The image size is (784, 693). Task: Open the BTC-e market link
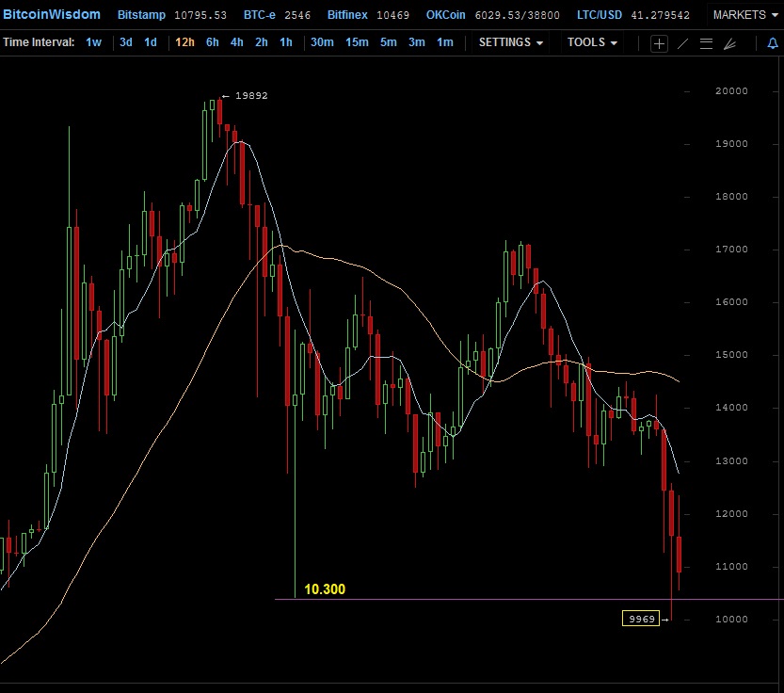point(260,15)
